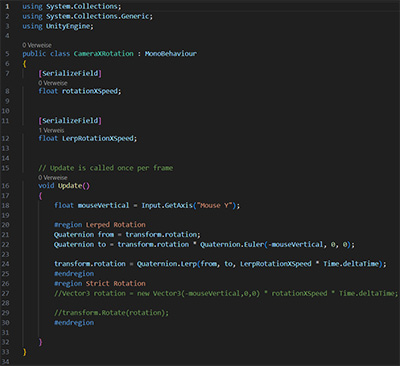This screenshot has height=366, width=400.
Task: Click the #endregion directive on line 25
Action: coord(74,274)
